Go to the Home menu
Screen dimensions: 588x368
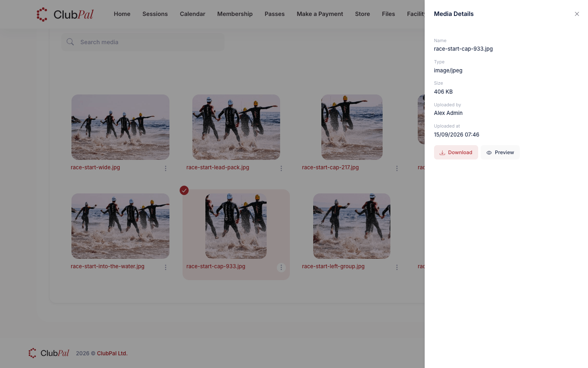(x=122, y=14)
